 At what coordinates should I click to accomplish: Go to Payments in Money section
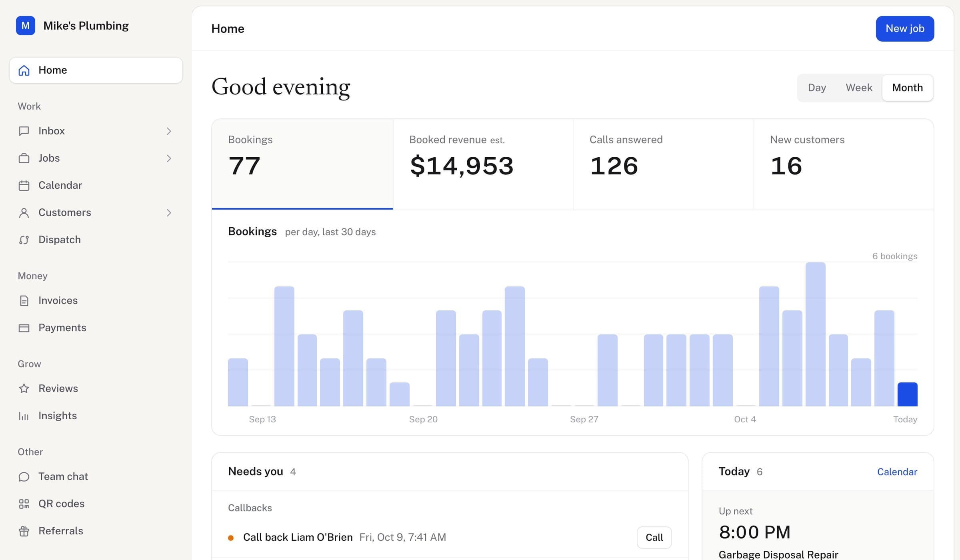click(96, 328)
